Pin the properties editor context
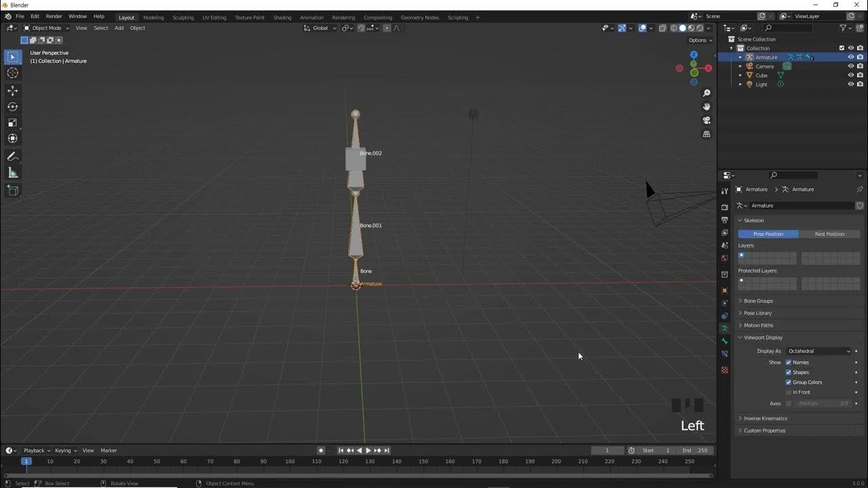Image resolution: width=868 pixels, height=488 pixels. pyautogui.click(x=859, y=189)
